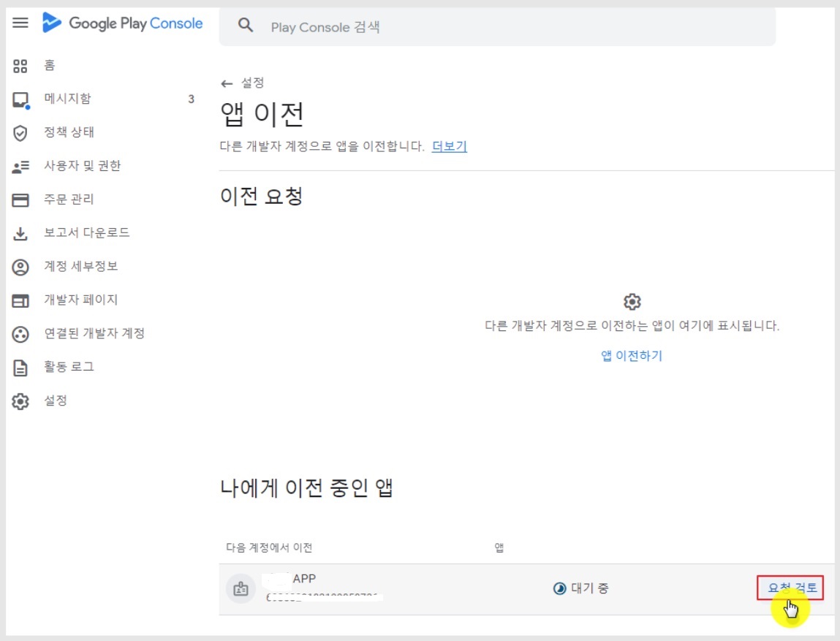
Task: Click the 앱 column header
Action: (499, 547)
